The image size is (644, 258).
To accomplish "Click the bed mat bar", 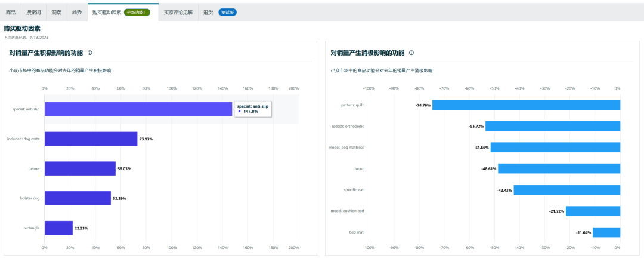I will [x=606, y=232].
